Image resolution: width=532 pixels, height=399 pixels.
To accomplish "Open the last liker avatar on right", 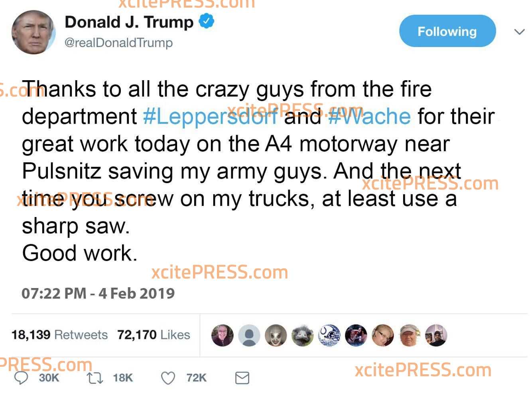I will [x=436, y=335].
